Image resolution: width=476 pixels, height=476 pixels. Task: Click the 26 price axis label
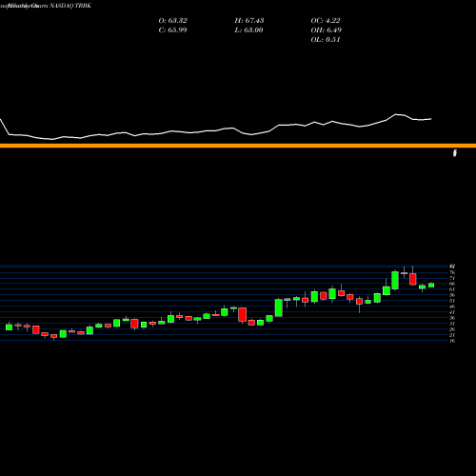[x=452, y=329]
